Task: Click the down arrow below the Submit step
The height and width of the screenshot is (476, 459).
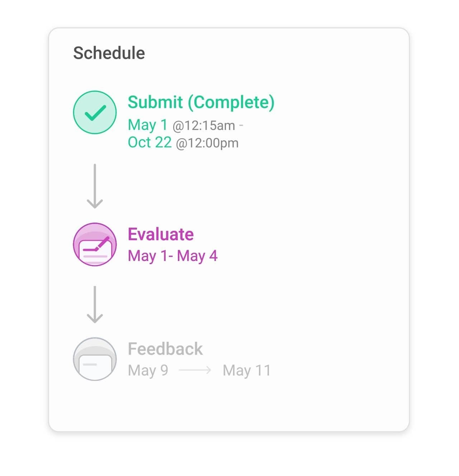Action: pos(95,186)
